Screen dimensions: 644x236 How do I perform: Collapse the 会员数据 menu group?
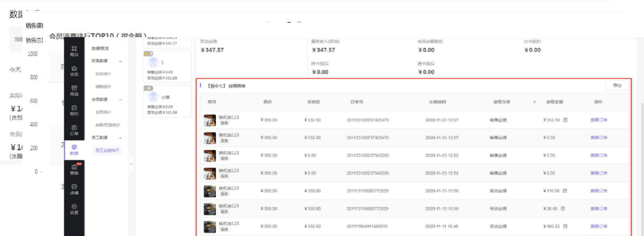point(120,99)
